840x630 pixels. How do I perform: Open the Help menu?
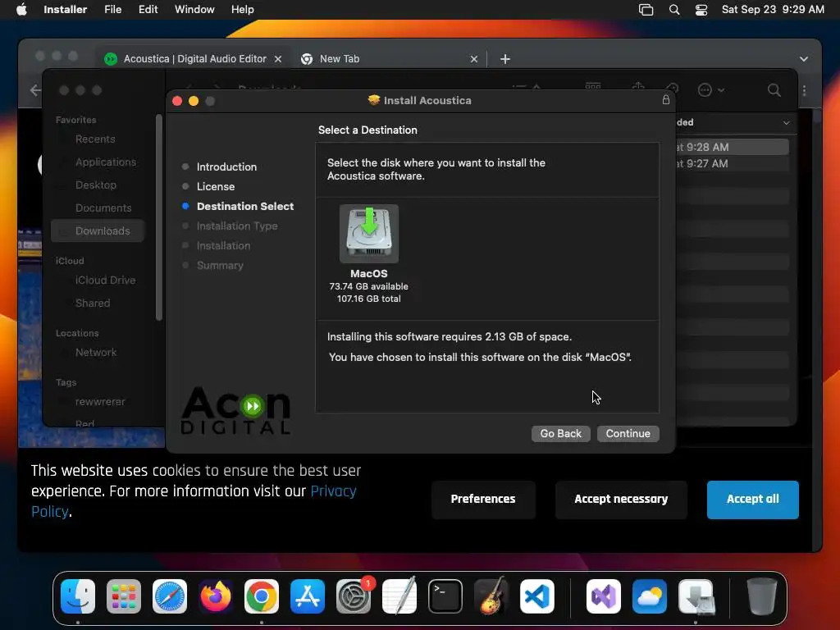pyautogui.click(x=242, y=10)
